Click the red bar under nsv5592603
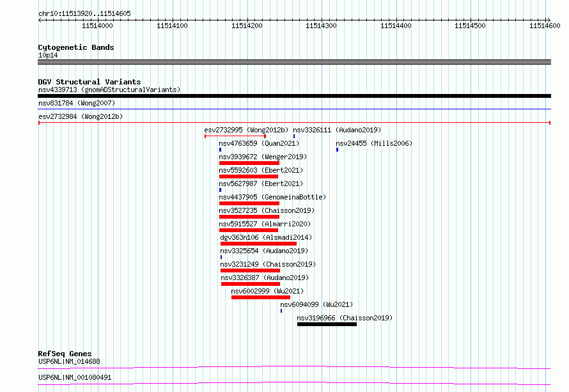This screenshot has height=392, width=569. tap(249, 176)
